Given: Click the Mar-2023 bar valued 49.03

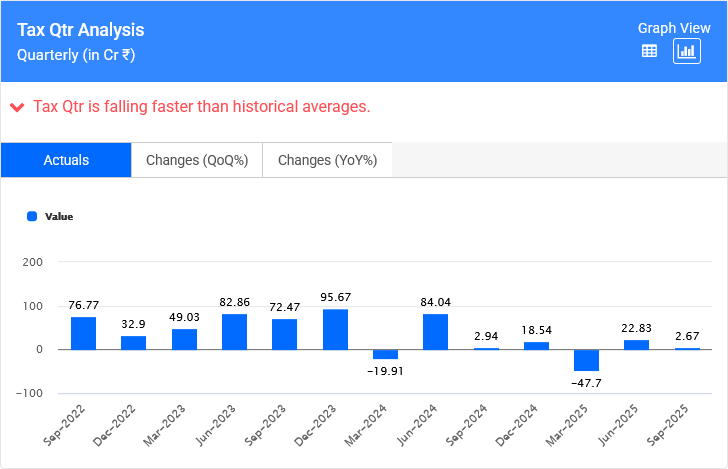Looking at the screenshot, I should [x=184, y=339].
